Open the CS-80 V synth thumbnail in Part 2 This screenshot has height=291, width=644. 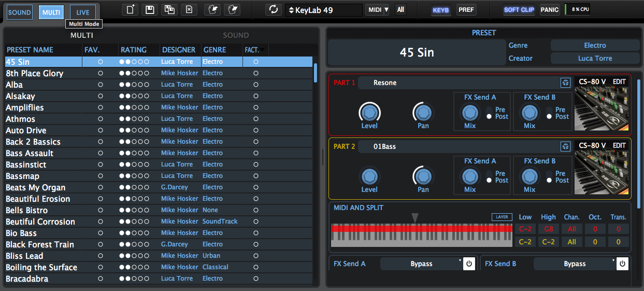coord(602,173)
